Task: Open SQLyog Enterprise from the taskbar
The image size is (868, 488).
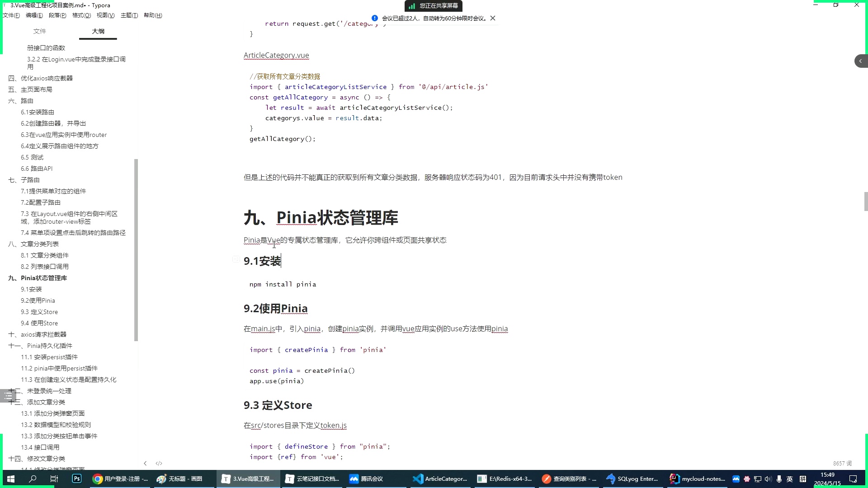Action: tap(632, 479)
